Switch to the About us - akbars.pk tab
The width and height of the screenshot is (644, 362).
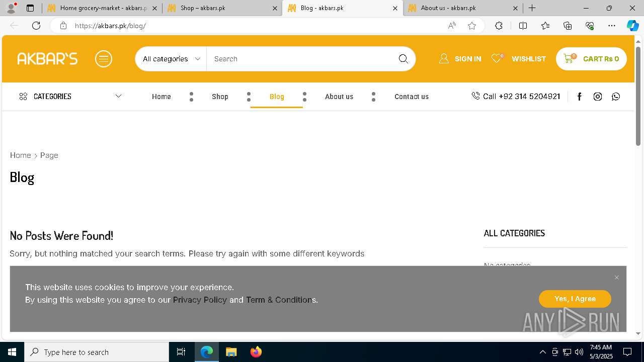[463, 8]
